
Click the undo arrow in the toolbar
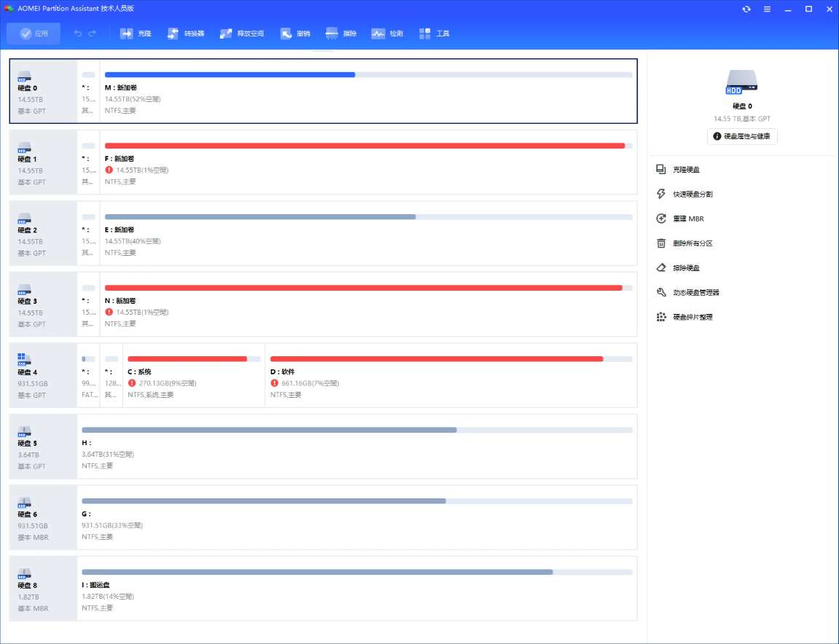78,34
